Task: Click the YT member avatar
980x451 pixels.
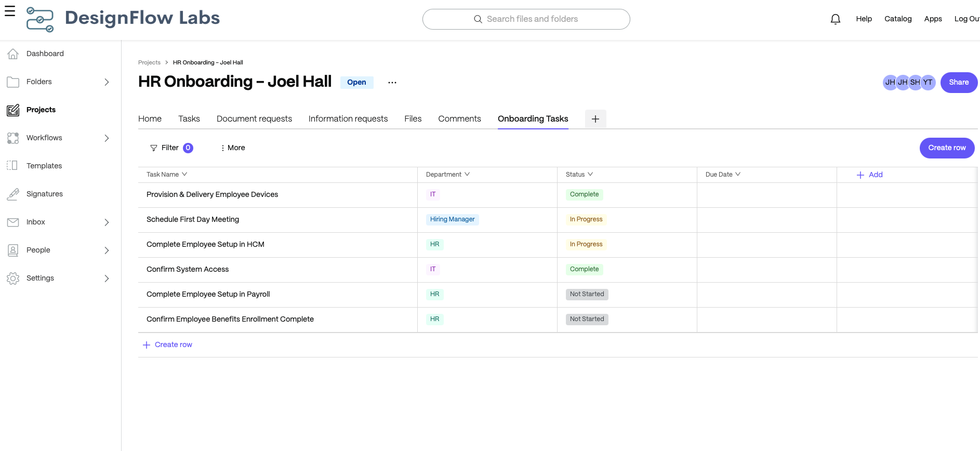Action: [928, 83]
